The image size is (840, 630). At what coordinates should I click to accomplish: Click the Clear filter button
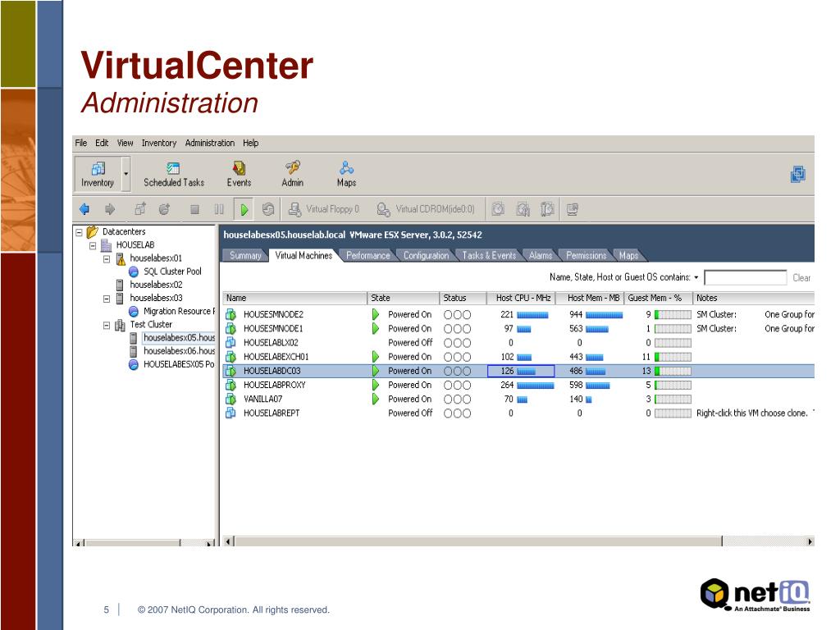point(801,277)
